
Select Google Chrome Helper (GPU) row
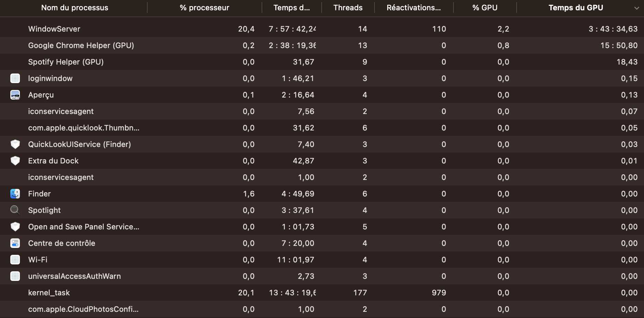click(81, 45)
